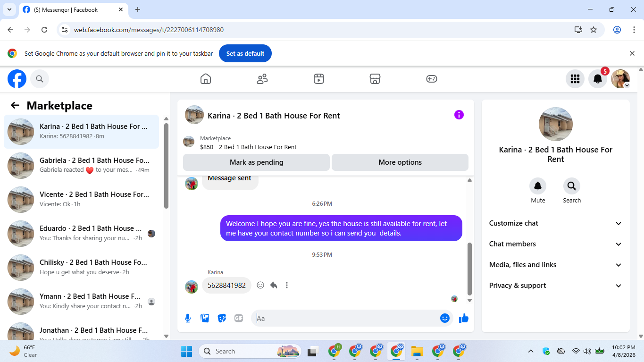Open Marketplace storefront icon in navigation

[x=375, y=79]
